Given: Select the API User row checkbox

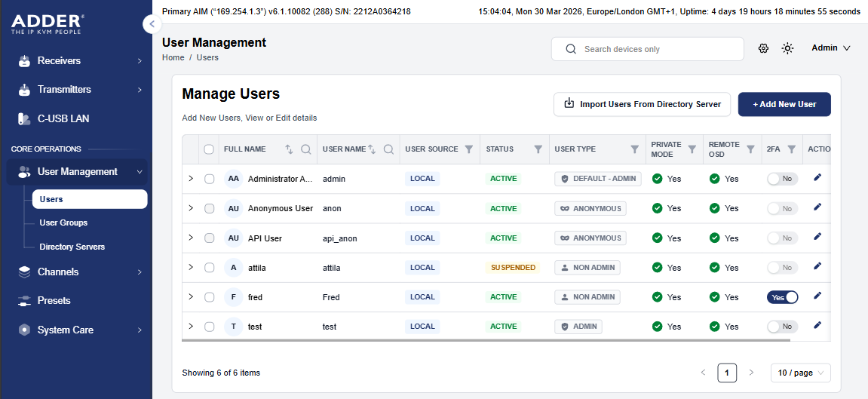Looking at the screenshot, I should click(209, 238).
